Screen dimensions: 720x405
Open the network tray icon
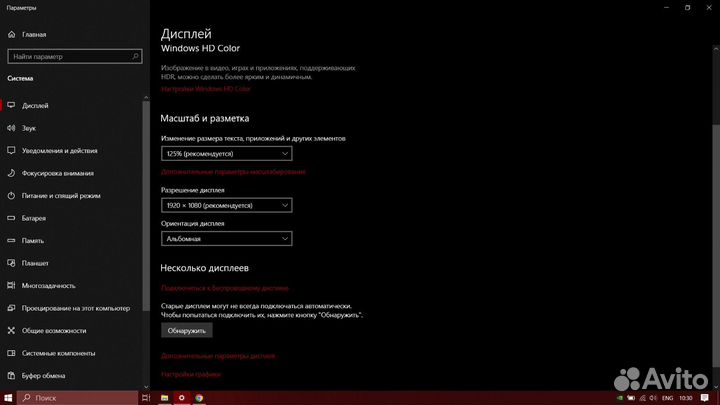coord(642,398)
